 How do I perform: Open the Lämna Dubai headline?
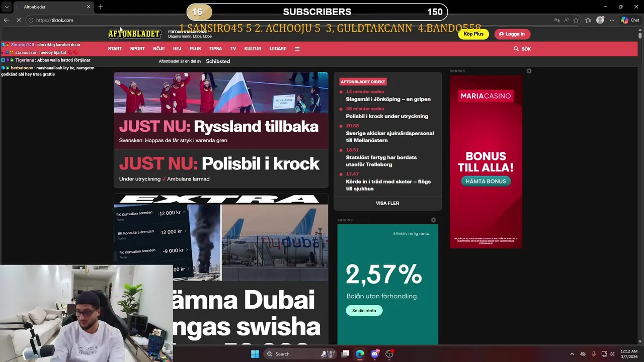247,314
